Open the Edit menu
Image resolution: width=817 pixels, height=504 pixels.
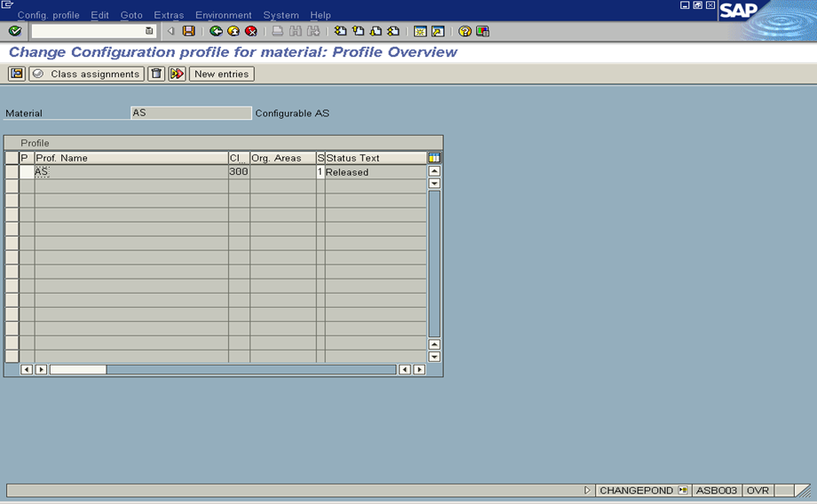99,15
